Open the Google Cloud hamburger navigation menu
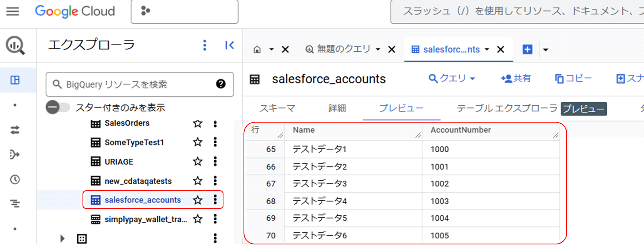 pos(12,11)
